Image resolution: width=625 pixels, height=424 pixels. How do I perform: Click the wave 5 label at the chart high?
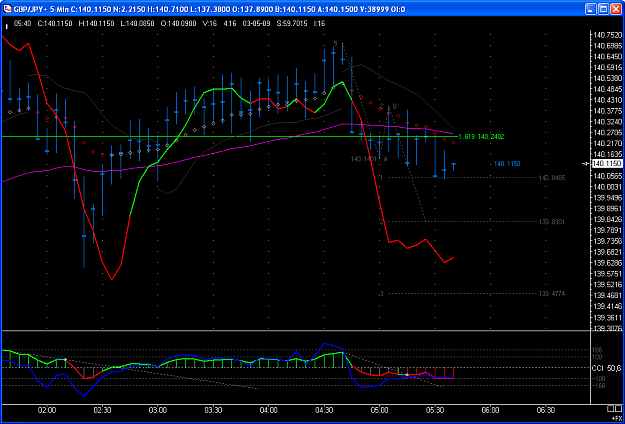(336, 43)
